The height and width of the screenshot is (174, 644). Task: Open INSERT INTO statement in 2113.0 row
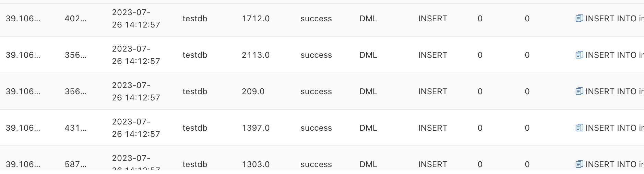coord(615,55)
